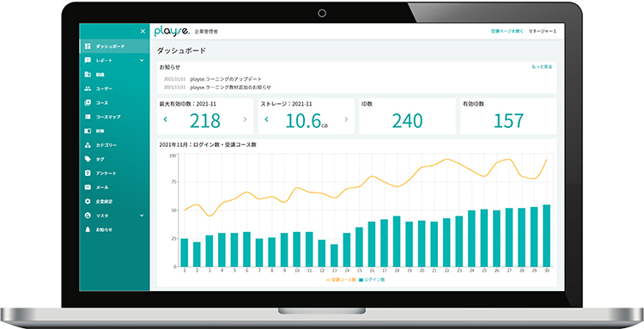Expand the マスタ submenu chevron
Screen dimensions: 644x329
[142, 216]
